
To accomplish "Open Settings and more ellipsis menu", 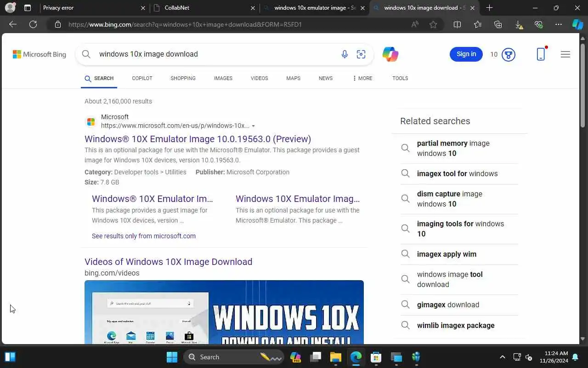I will tap(559, 24).
